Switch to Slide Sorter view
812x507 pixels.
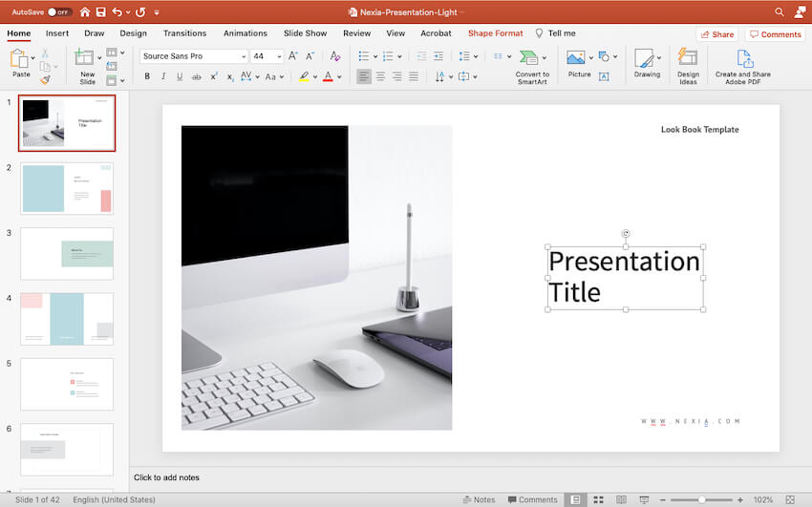coord(599,499)
